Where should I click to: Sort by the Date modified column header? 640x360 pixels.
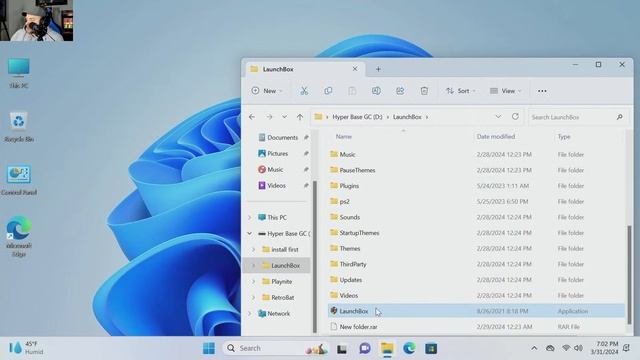click(496, 137)
